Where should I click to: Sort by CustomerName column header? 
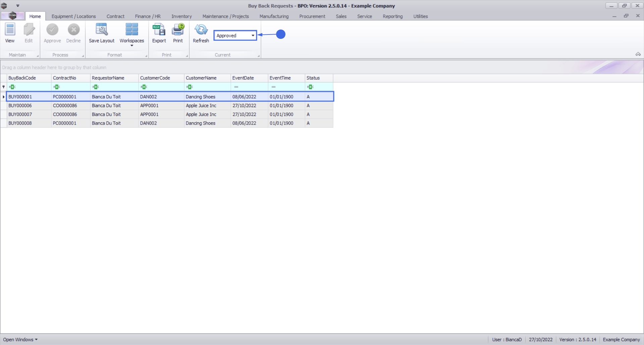coord(207,78)
